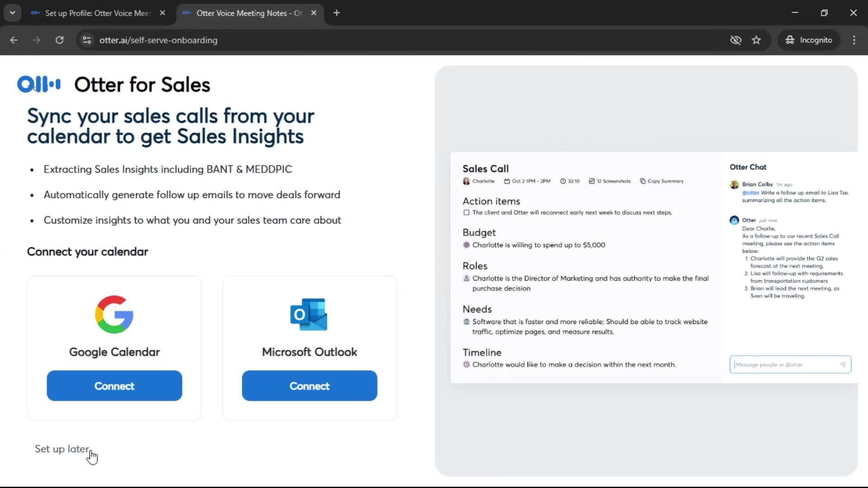The height and width of the screenshot is (488, 868).
Task: Click the third-party cookies blocked eye icon
Action: coord(736,40)
